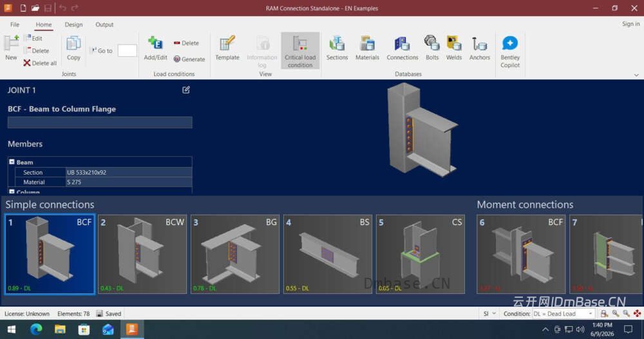
Task: Open the File menu
Action: (x=15, y=24)
